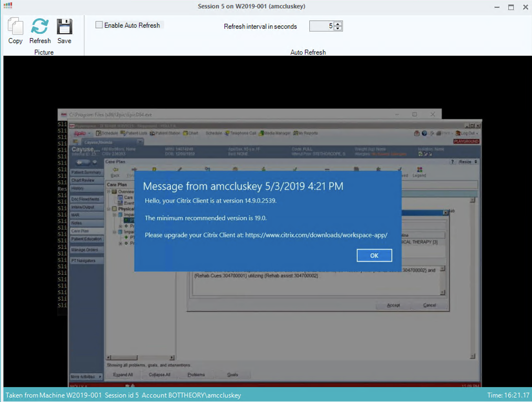532x402 pixels.
Task: Click Expand All button
Action: click(123, 374)
